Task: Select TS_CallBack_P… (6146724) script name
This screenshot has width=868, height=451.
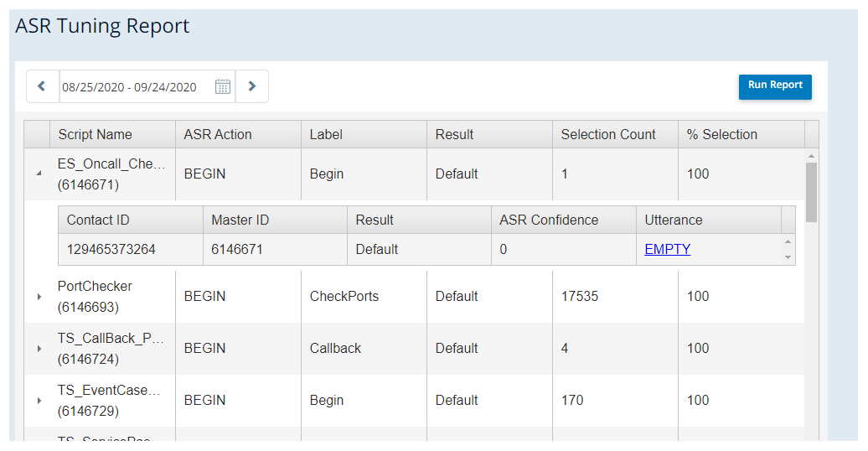Action: (x=112, y=349)
